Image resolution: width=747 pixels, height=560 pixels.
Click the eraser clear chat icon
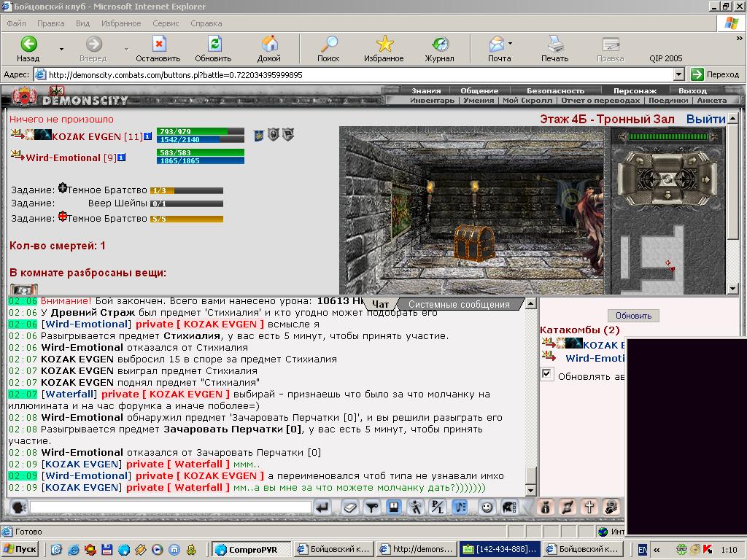click(x=349, y=507)
